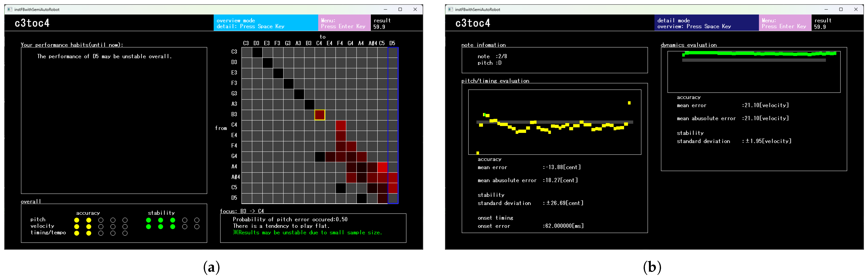Viewport: 868px width, 278px height.
Task: Select the black C3 to D3 diagonal cell
Action: [257, 52]
